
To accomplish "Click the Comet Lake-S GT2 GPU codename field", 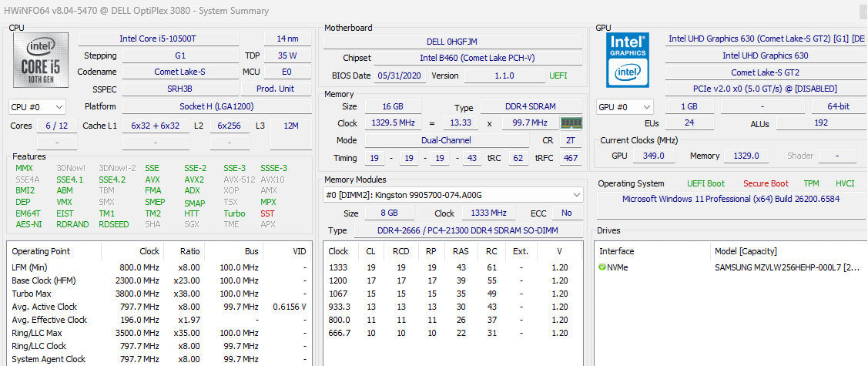I will click(765, 72).
